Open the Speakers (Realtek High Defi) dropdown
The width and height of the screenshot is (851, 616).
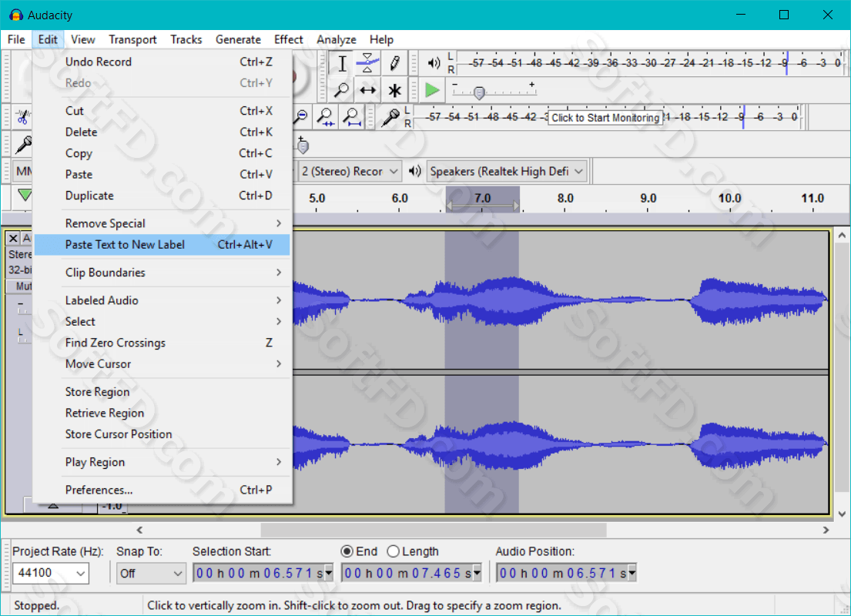tap(508, 172)
